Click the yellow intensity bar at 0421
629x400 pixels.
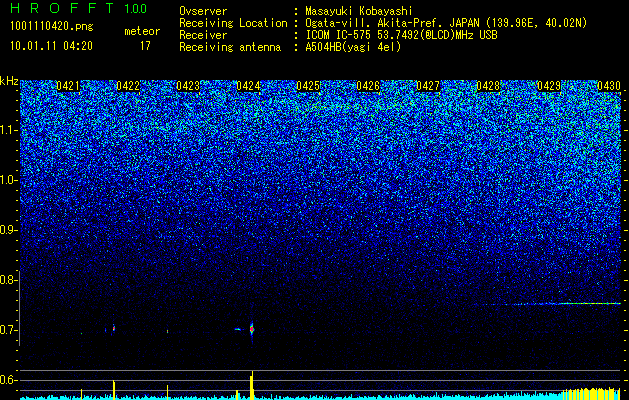click(x=81, y=394)
